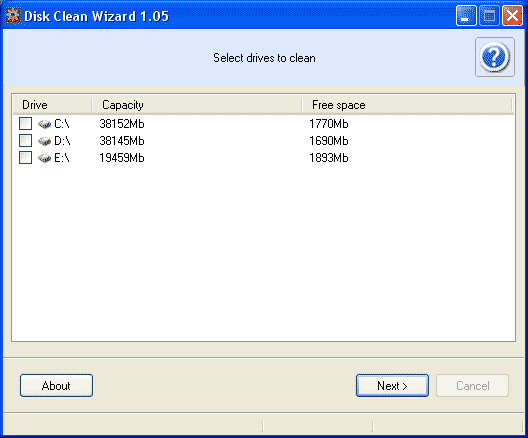Image resolution: width=528 pixels, height=438 pixels.
Task: Open the About dialog
Action: (x=56, y=385)
